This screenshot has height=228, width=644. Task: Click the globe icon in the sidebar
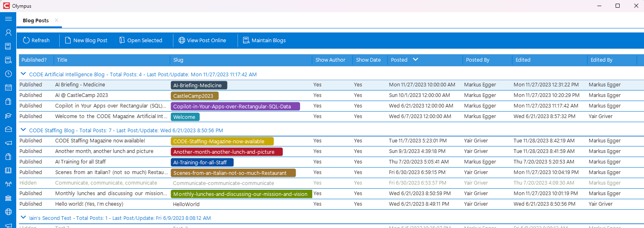8,212
